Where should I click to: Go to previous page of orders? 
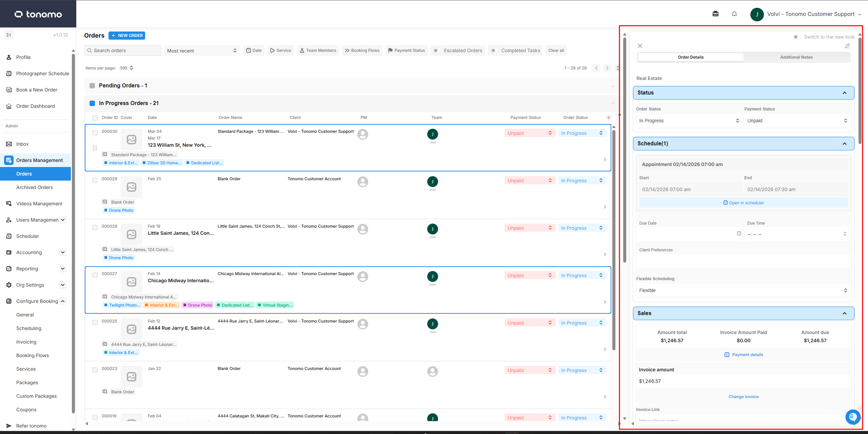pos(596,68)
